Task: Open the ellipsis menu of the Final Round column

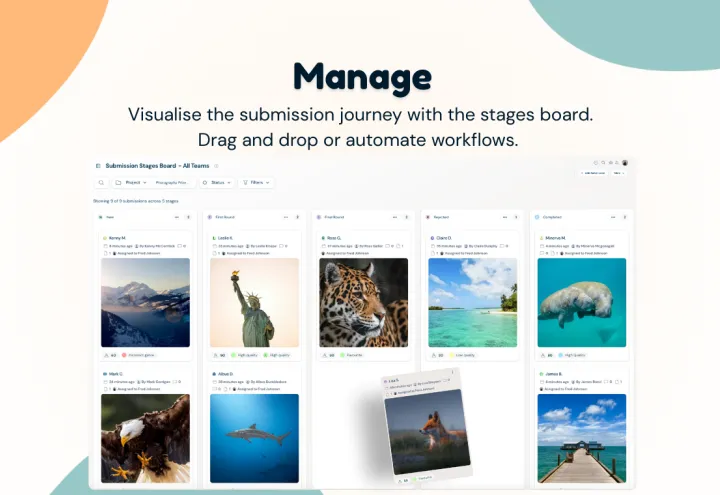Action: click(395, 217)
